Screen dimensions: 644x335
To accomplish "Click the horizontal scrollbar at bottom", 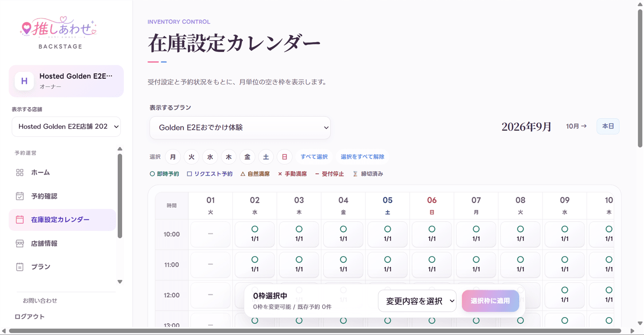I will pos(315,331).
